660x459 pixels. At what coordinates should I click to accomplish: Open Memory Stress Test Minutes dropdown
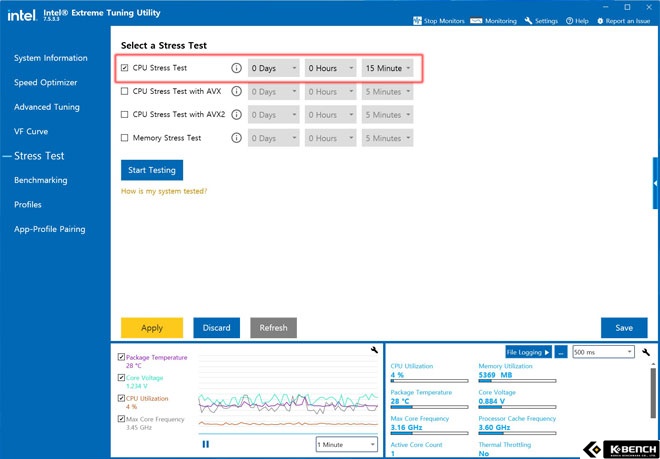(387, 138)
